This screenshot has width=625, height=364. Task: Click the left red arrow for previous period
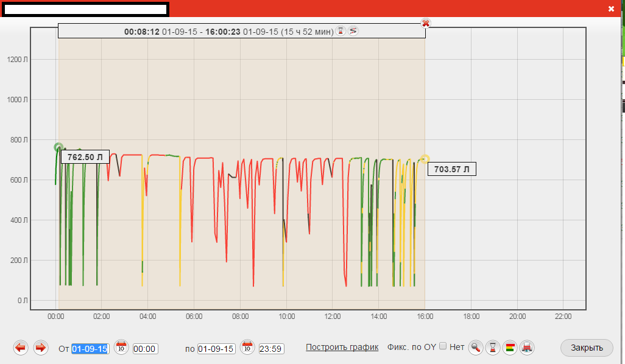point(21,348)
